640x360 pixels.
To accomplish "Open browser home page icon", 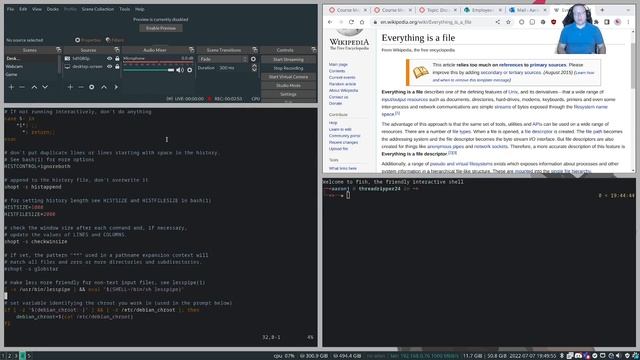I will [362, 22].
